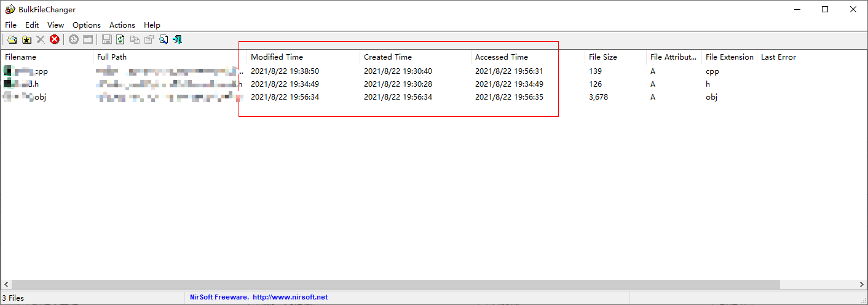Click the Find magnifier icon
Viewport: 868px width, 305px height.
(164, 40)
